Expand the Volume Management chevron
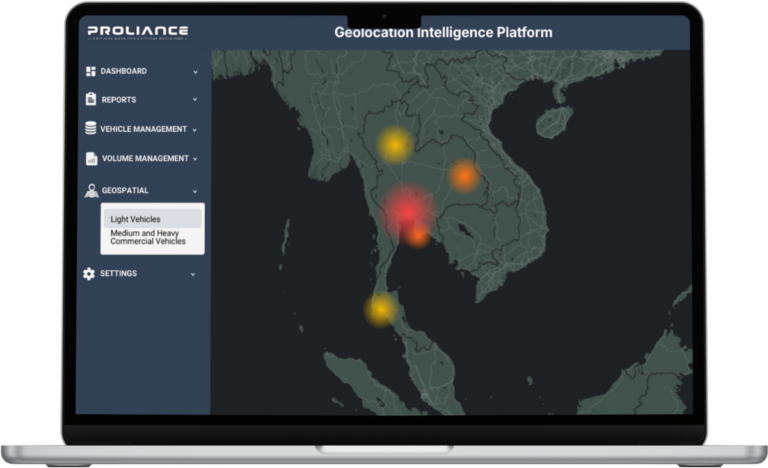 point(195,159)
